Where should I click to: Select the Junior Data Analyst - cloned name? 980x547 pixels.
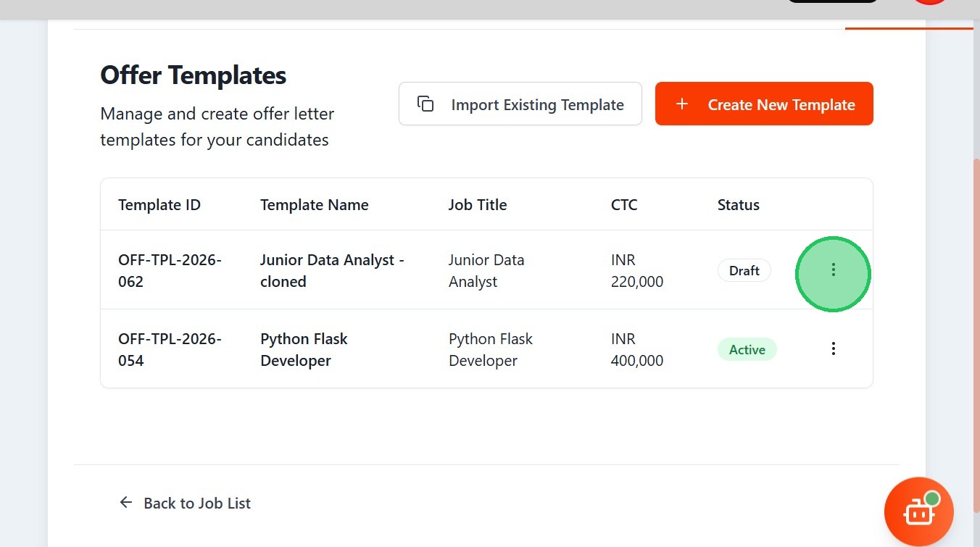coord(332,270)
